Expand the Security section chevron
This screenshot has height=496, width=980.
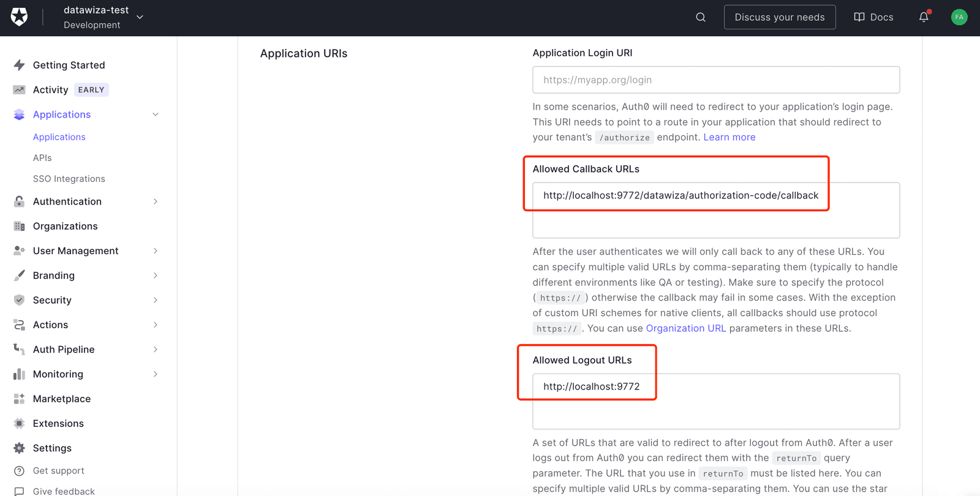[x=156, y=300]
